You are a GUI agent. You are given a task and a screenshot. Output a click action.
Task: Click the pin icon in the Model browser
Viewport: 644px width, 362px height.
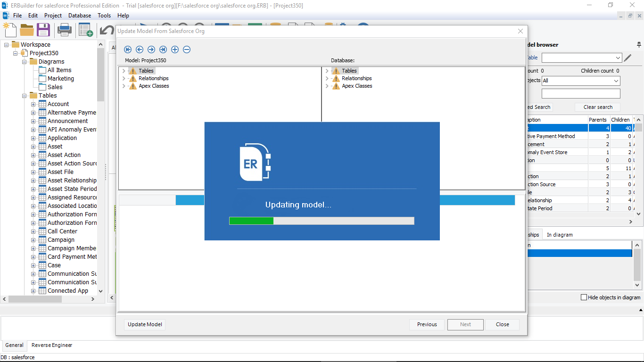click(x=639, y=45)
